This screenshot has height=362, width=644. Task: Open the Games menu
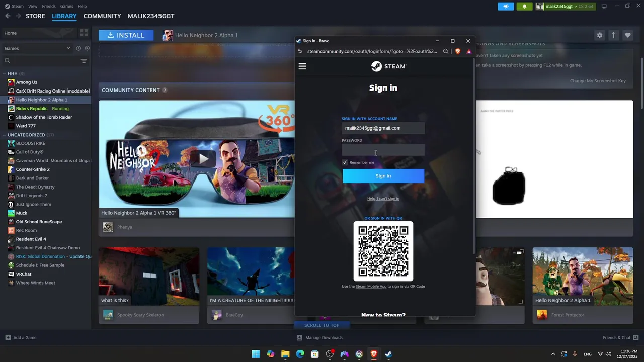coord(66,6)
